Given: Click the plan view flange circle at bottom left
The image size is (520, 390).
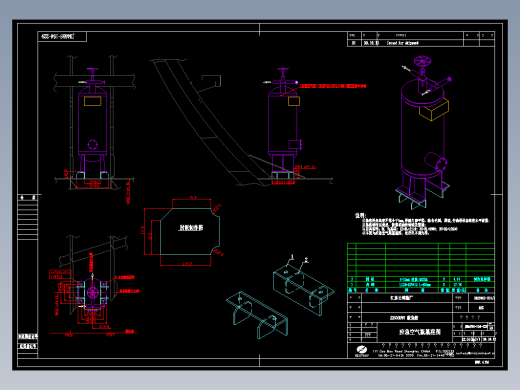Looking at the screenshot, I should 92,293.
